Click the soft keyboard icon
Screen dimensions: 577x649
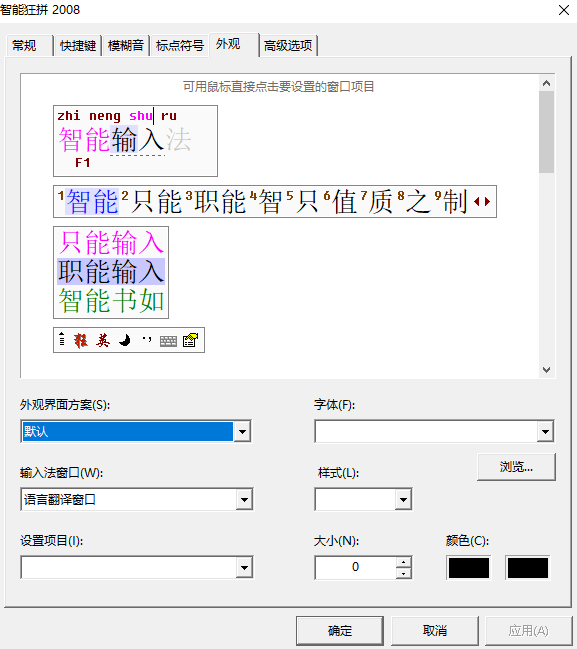pos(168,341)
